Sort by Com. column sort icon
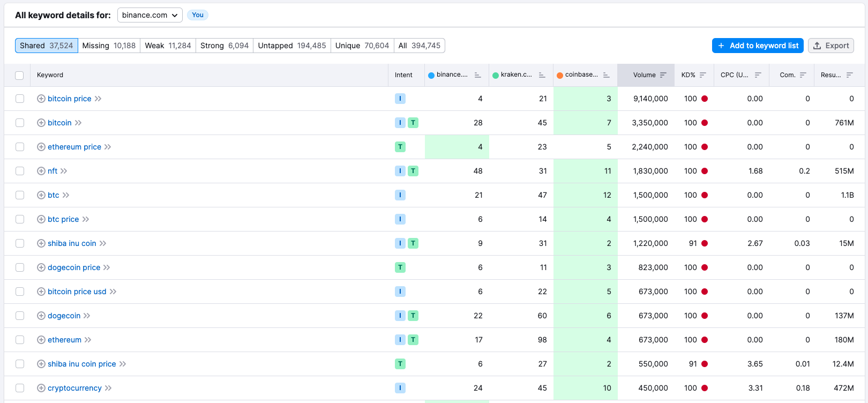Screen dimensions: 868x403 [x=803, y=75]
